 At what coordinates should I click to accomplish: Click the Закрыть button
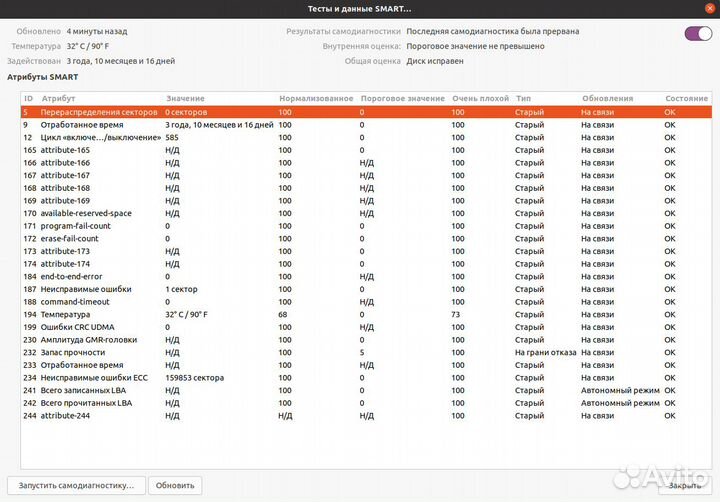(685, 485)
